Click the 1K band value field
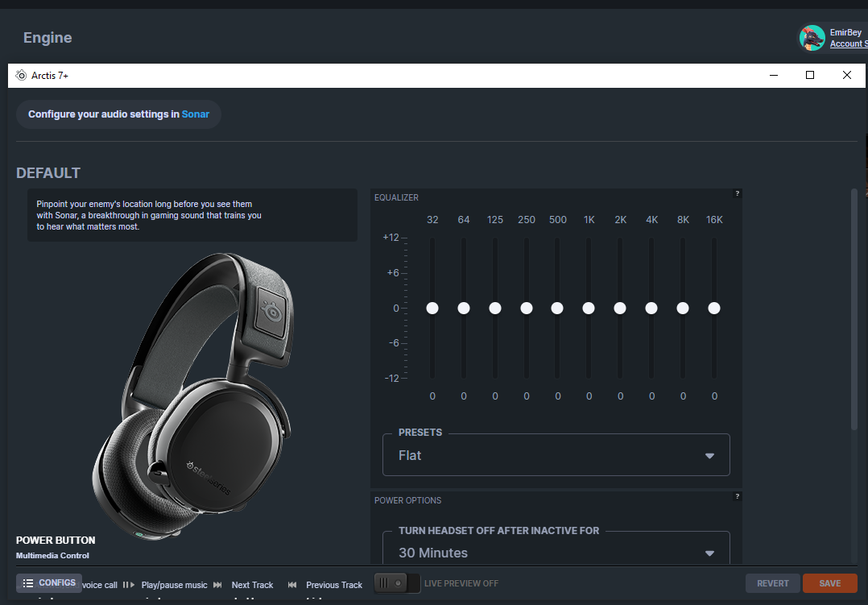Screen dimensions: 868x605 point(589,396)
